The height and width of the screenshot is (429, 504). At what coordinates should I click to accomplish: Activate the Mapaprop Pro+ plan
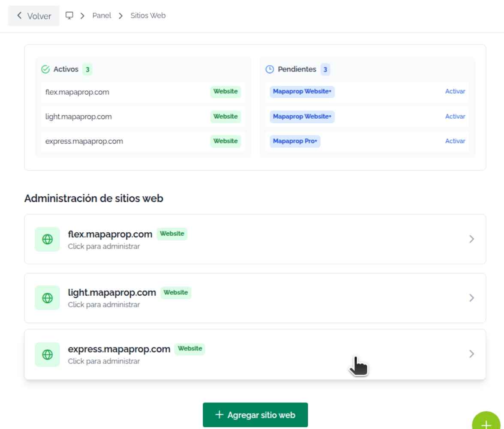455,141
